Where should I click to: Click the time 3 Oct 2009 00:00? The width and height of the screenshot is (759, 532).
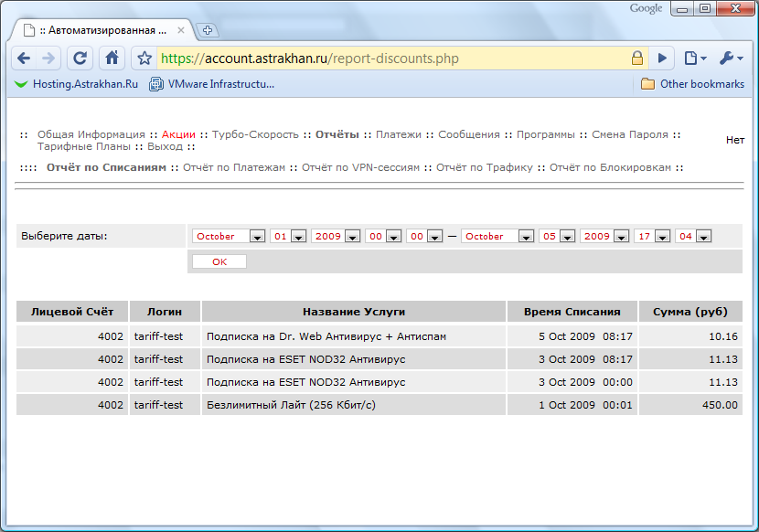pos(585,382)
